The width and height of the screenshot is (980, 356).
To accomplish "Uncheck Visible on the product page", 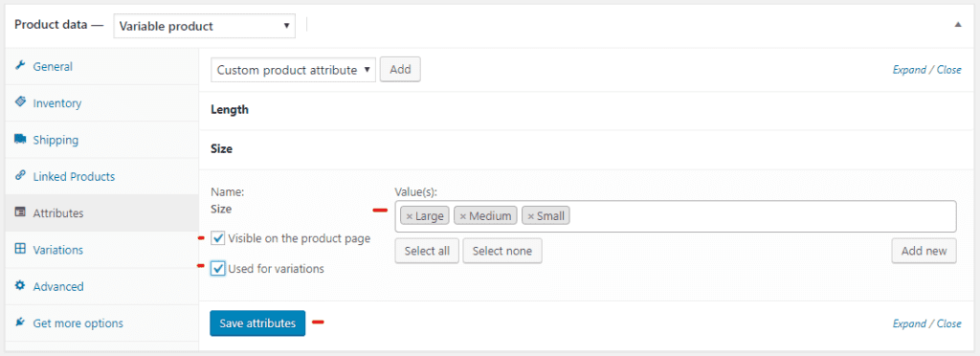I will point(218,238).
